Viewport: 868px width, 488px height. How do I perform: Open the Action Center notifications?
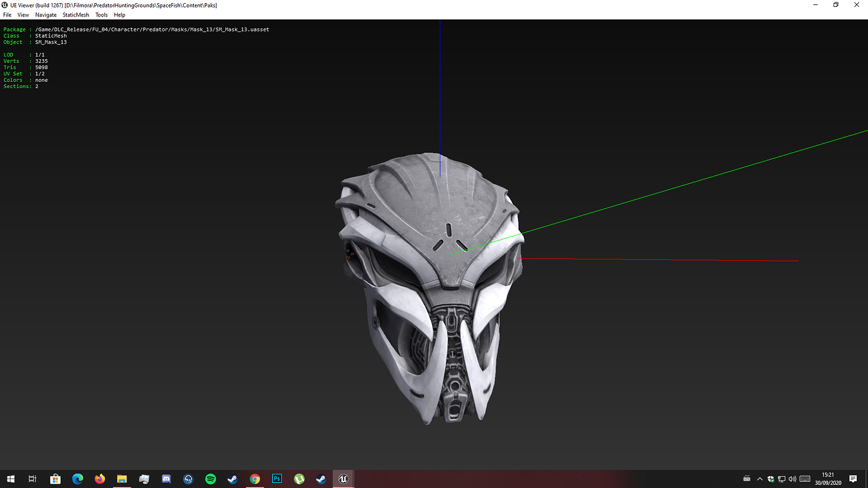[x=853, y=479]
